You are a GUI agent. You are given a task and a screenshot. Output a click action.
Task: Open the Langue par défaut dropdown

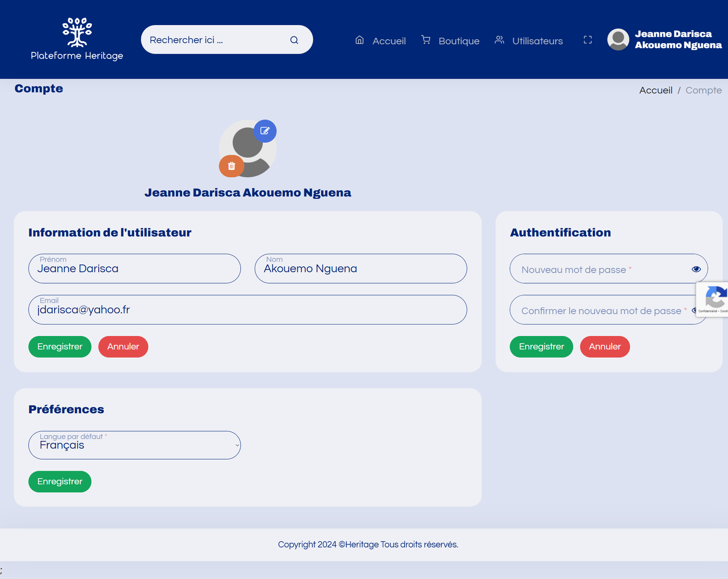[x=134, y=445]
